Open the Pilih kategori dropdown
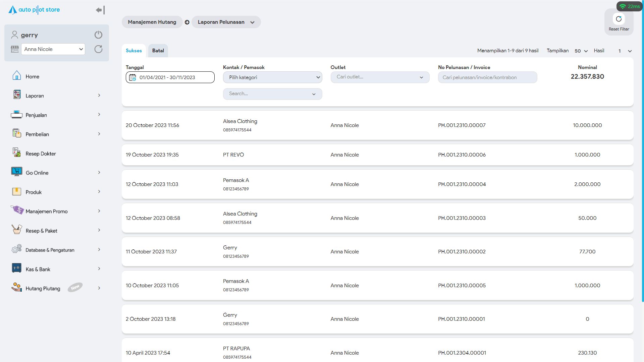The width and height of the screenshot is (644, 362). tap(272, 77)
